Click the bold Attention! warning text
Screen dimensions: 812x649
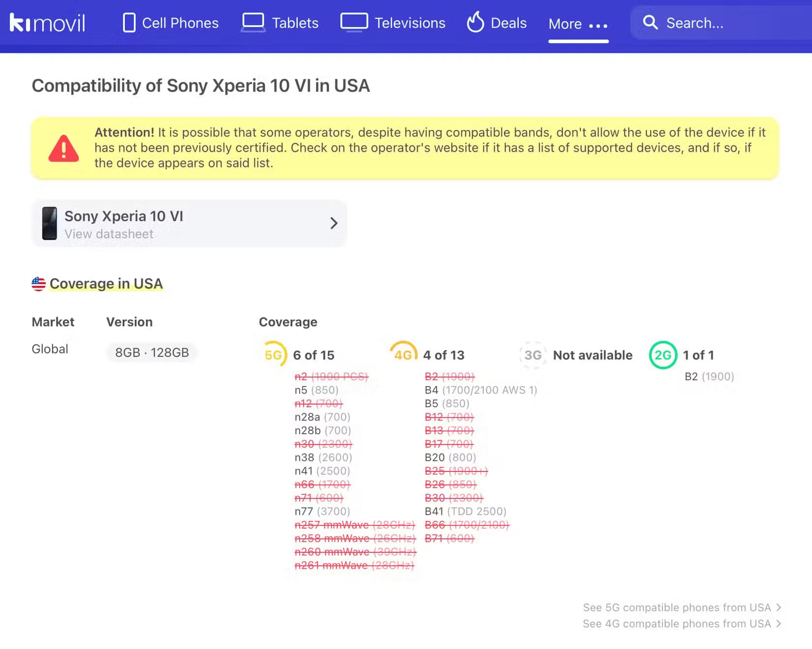tap(124, 132)
